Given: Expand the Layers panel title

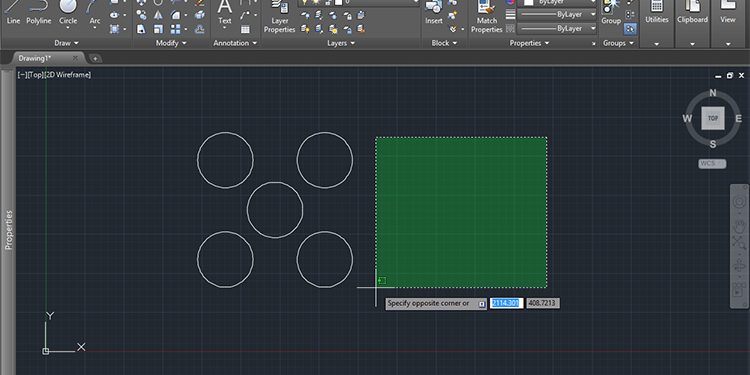Looking at the screenshot, I should pyautogui.click(x=341, y=43).
